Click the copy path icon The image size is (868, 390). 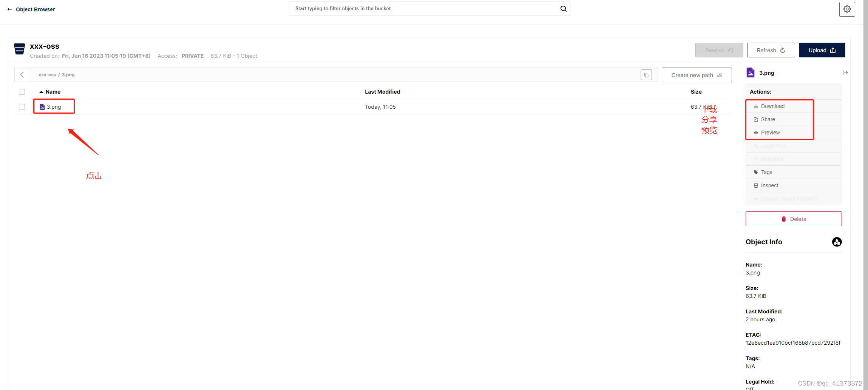[x=646, y=75]
